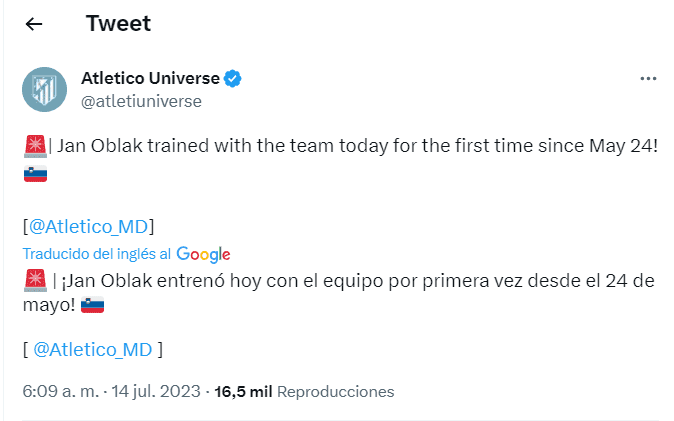This screenshot has height=421, width=674.
Task: Click siren emoji in Spanish translation
Action: click(34, 280)
